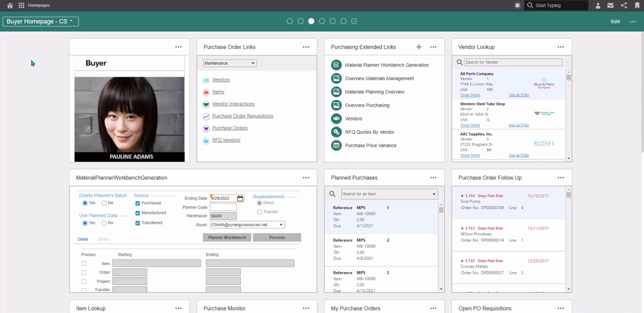Click the Planned Purchases search icon
The image size is (644, 313).
coord(333,194)
